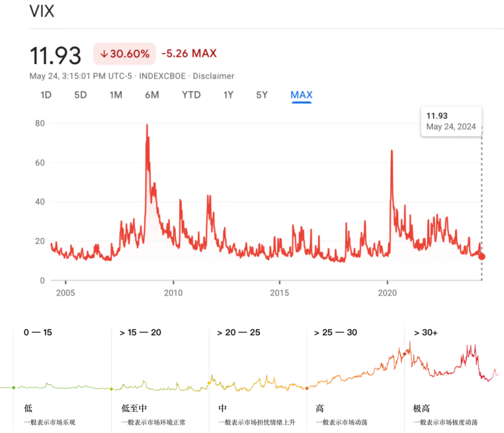Click the yellow diamond marker at > 20 — 25

(x=209, y=383)
